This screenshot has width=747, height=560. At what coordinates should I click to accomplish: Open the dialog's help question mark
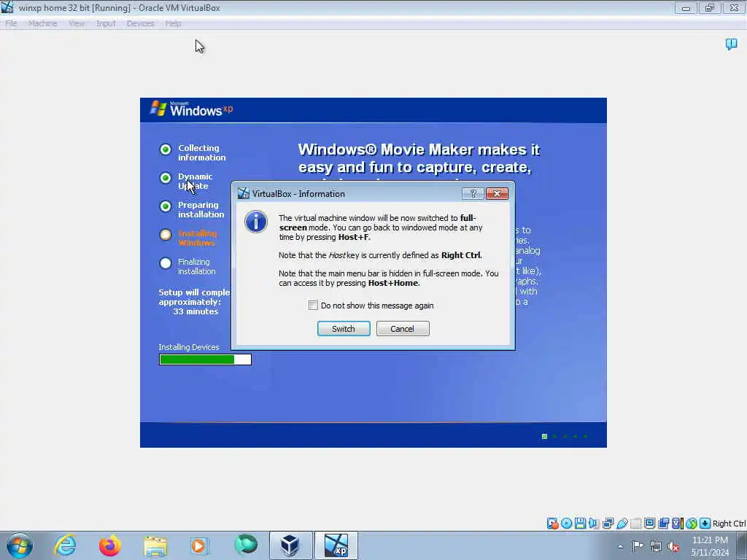(473, 193)
